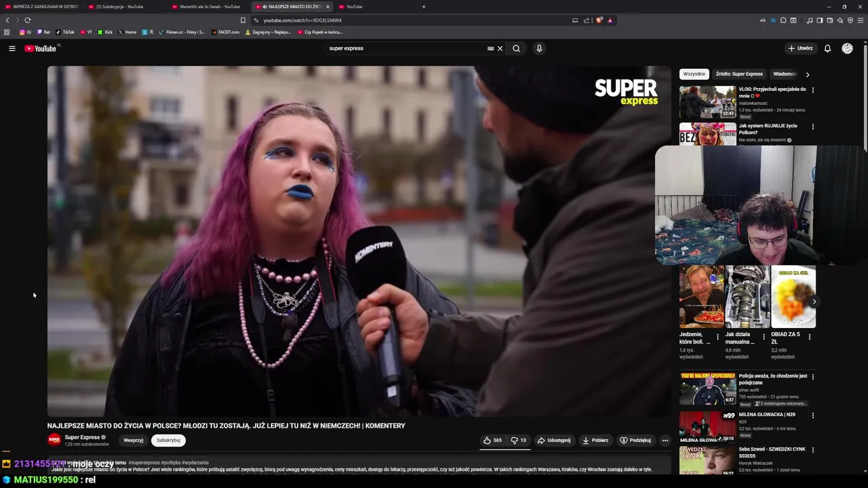Open new browser tab plus button

[x=424, y=7]
